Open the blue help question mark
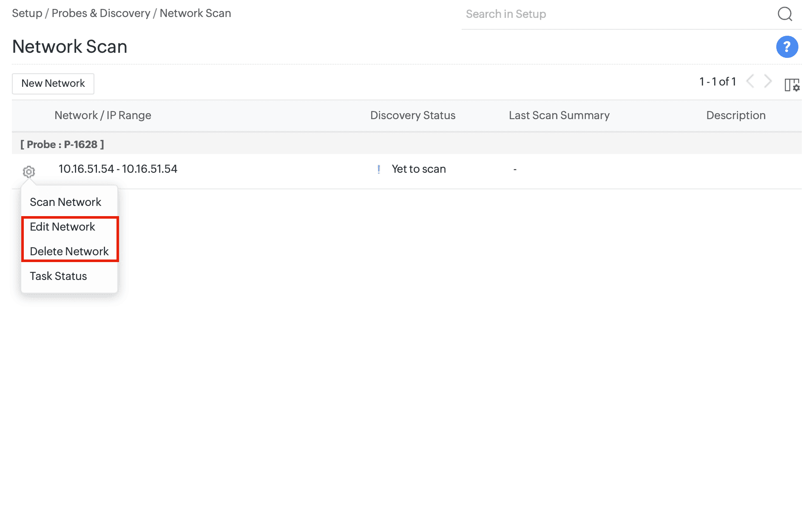 point(787,47)
